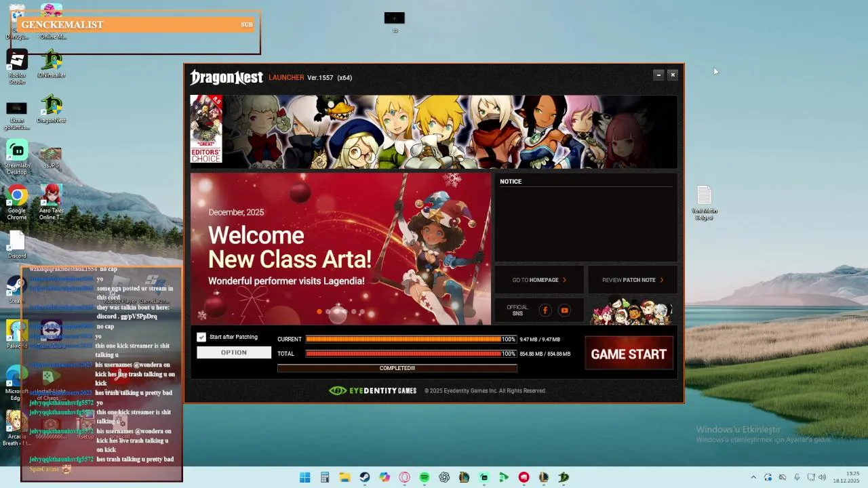Open the launcher OPTION button
Screen dimensions: 868x488
click(234, 352)
